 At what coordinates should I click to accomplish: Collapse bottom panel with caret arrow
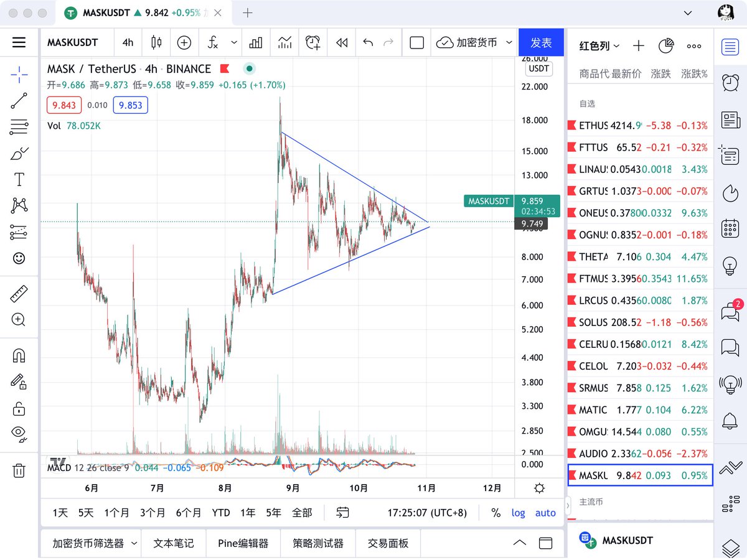click(x=519, y=543)
